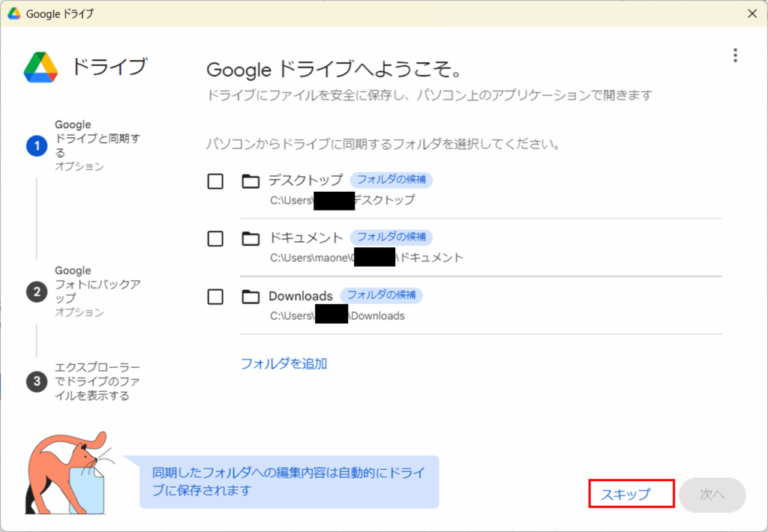Click the ドキュメント folder name
The height and width of the screenshot is (532, 768).
click(x=306, y=238)
